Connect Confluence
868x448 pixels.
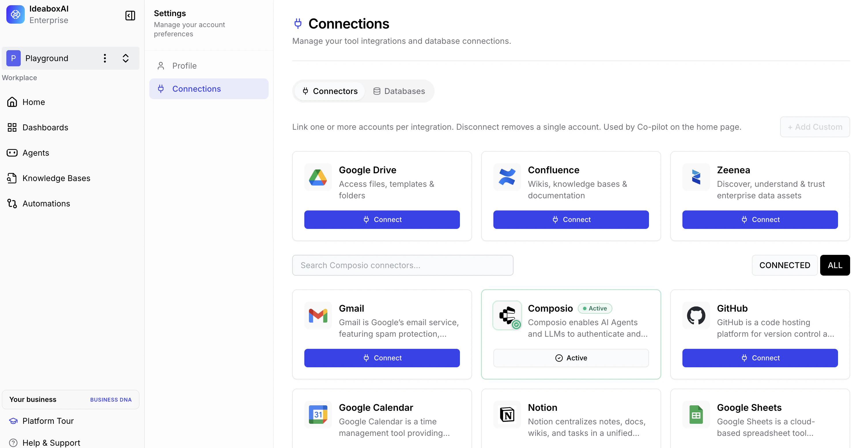pyautogui.click(x=571, y=220)
